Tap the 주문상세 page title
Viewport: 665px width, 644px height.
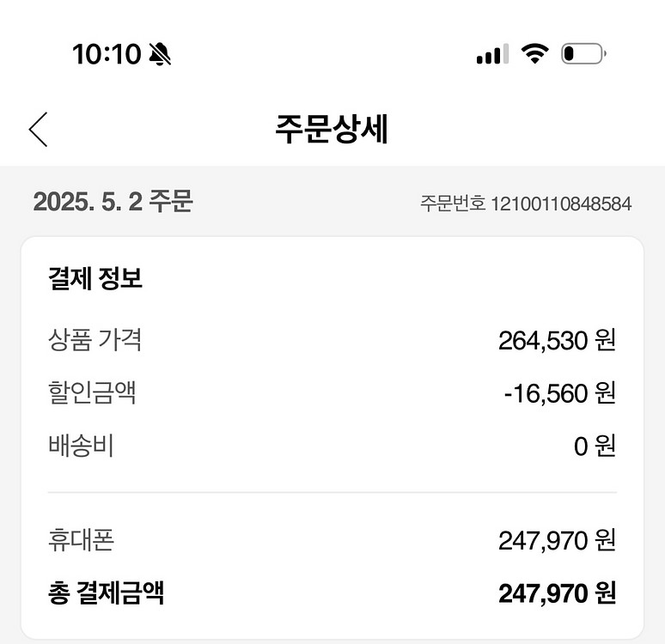click(332, 130)
